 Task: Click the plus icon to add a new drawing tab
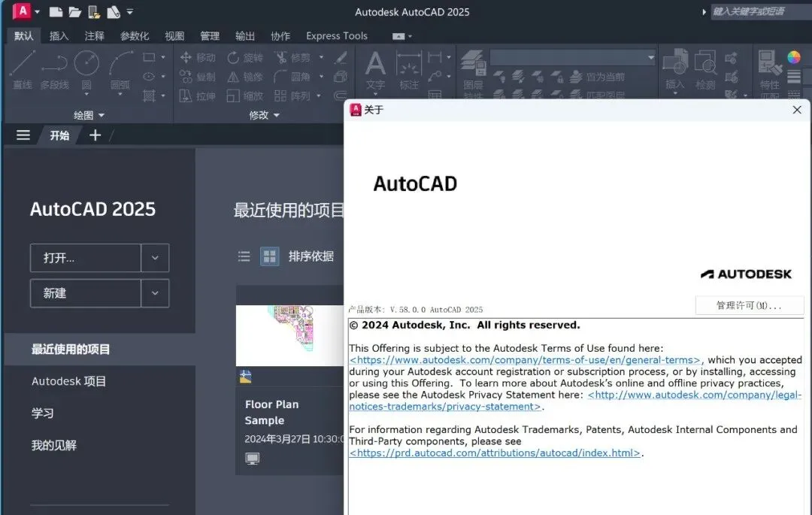tap(95, 135)
